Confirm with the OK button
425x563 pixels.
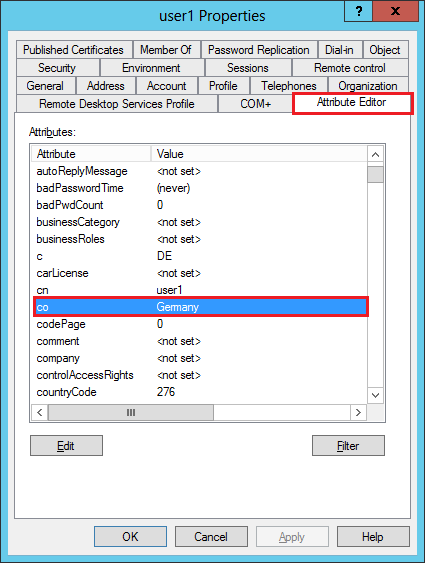pos(130,537)
